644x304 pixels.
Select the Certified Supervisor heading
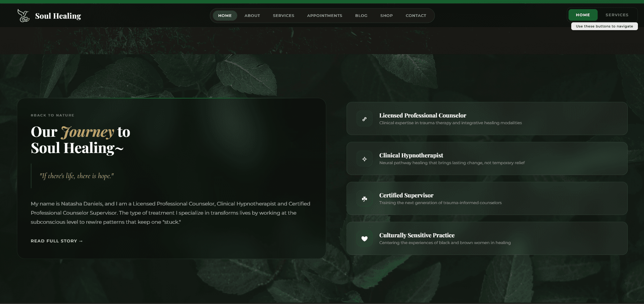click(406, 195)
